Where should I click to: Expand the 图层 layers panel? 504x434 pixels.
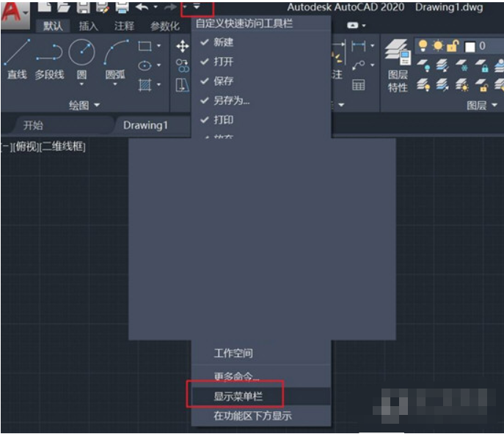tap(482, 105)
